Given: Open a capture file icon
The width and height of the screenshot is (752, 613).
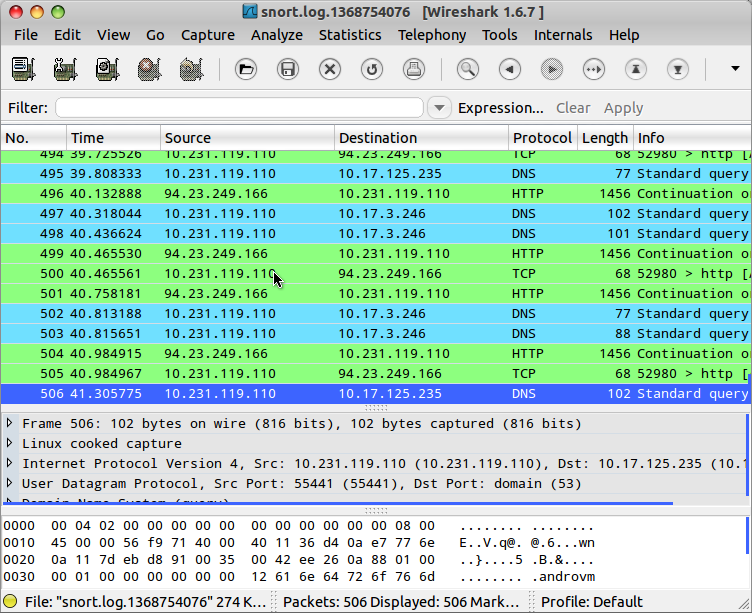Looking at the screenshot, I should [x=246, y=70].
